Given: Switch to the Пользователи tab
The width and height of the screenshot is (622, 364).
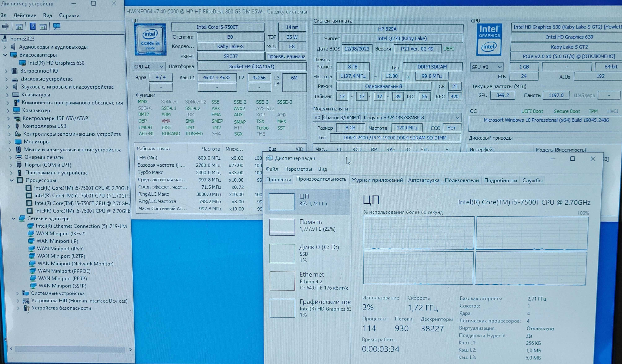Looking at the screenshot, I should pyautogui.click(x=462, y=180).
